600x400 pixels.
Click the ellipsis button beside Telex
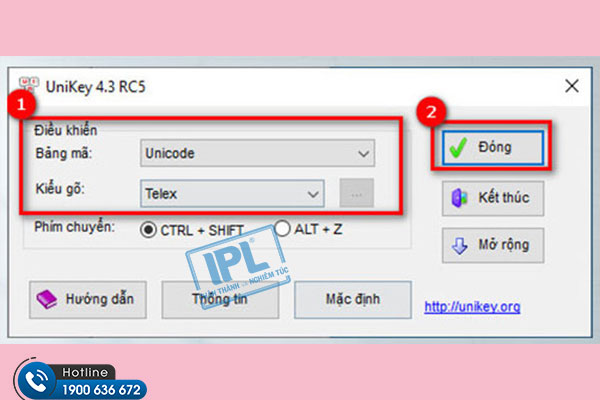click(x=357, y=193)
